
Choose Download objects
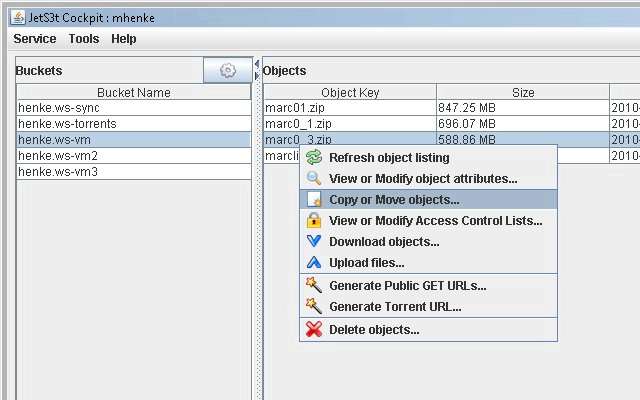pos(429,242)
